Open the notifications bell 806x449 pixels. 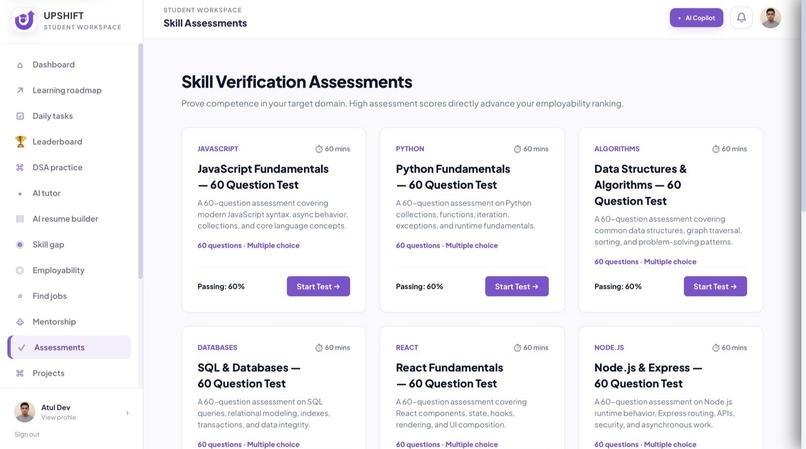tap(741, 17)
